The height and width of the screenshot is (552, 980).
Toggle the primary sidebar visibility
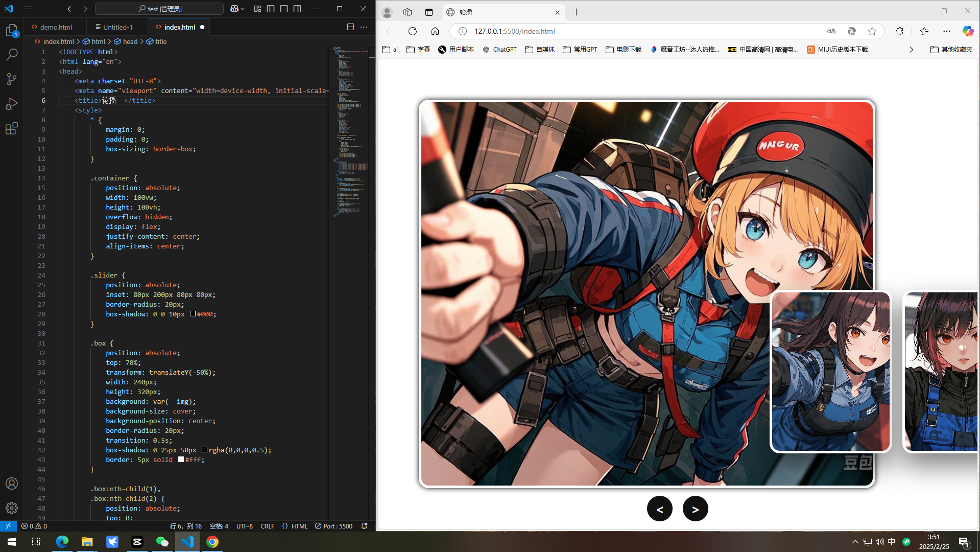point(271,9)
